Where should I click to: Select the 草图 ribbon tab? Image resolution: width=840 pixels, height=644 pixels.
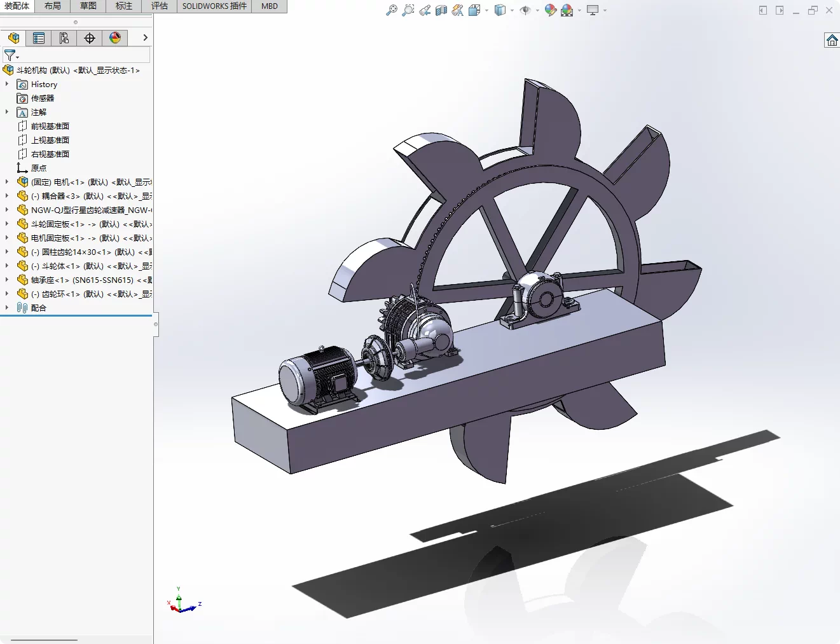click(x=88, y=6)
